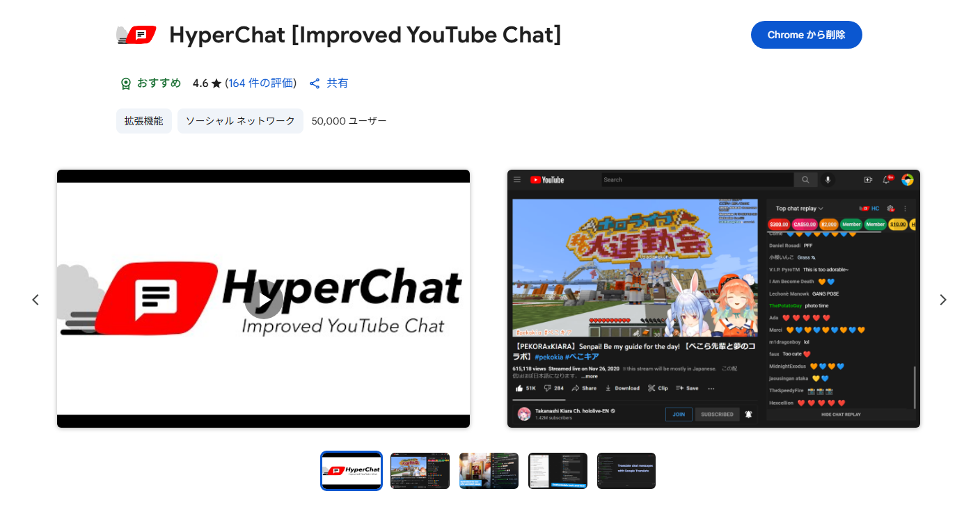Select the first HyperChat logo thumbnail
Image resolution: width=980 pixels, height=507 pixels.
(x=351, y=471)
